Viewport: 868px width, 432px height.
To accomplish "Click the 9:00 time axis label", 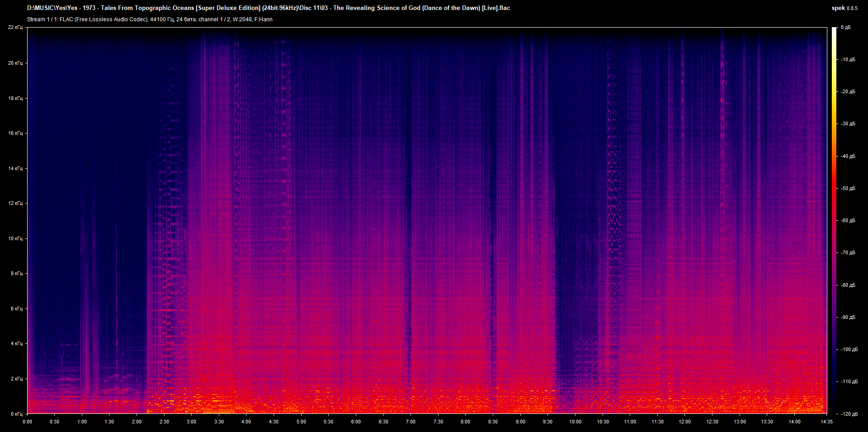I will pyautogui.click(x=520, y=422).
